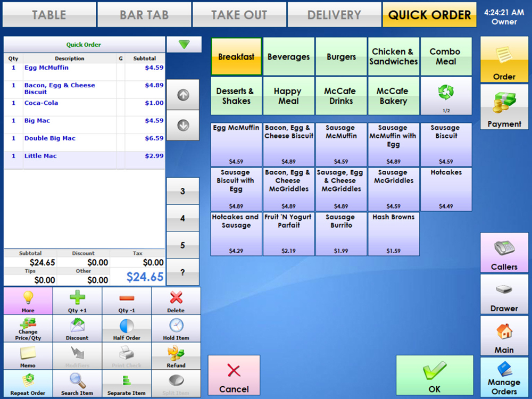Add Bacon, Egg & Cheese McGriddles
The height and width of the screenshot is (399, 532).
(289, 189)
